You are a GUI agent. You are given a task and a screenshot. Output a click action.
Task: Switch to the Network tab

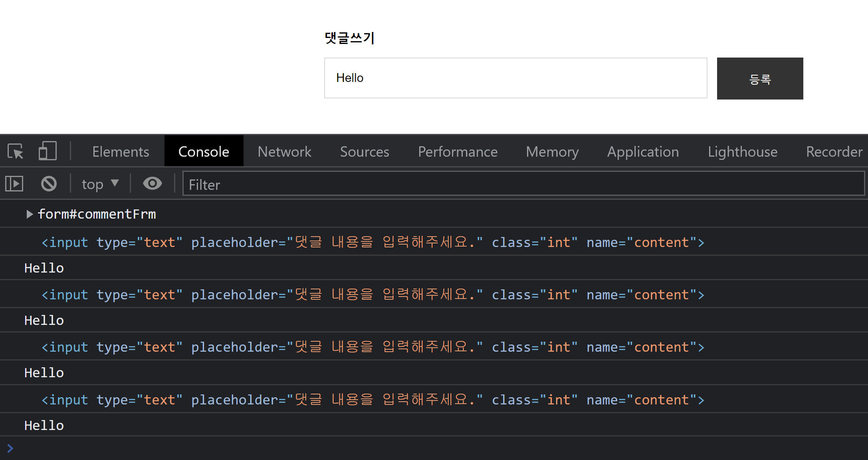tap(284, 152)
